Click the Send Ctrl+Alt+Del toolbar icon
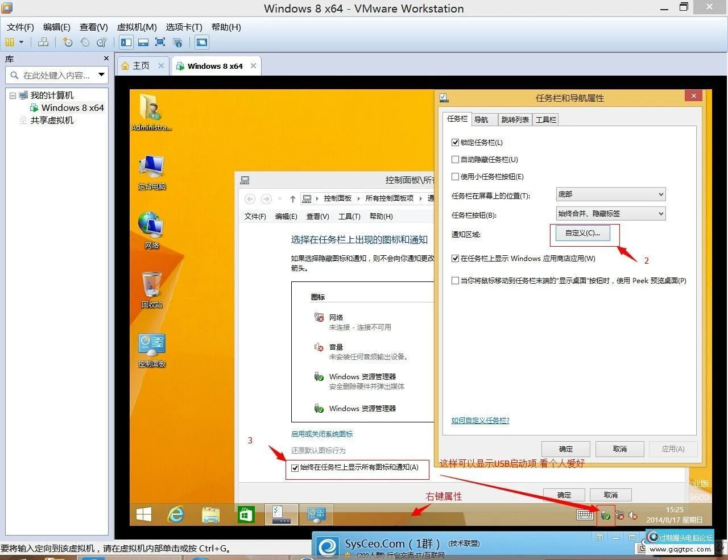The image size is (728, 560). 43,42
